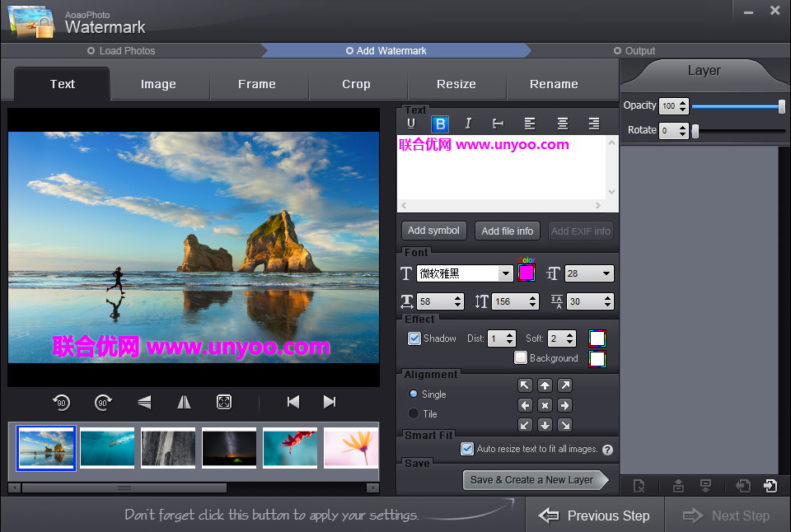Adjust the Rotate 0 stepper
The height and width of the screenshot is (532, 791).
[x=682, y=131]
